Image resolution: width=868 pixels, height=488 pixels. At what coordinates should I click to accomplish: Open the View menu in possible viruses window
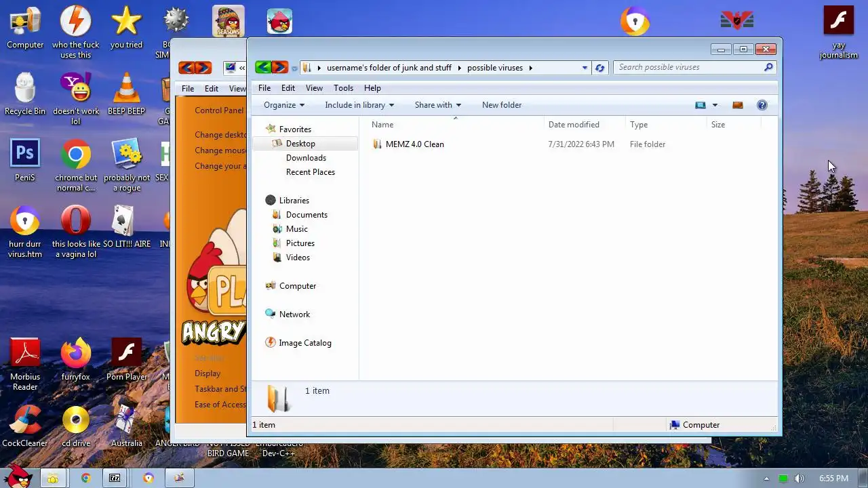314,88
